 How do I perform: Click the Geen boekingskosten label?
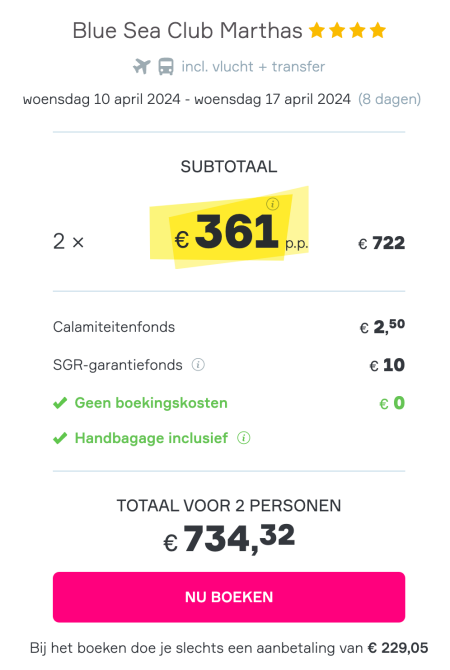pos(151,403)
